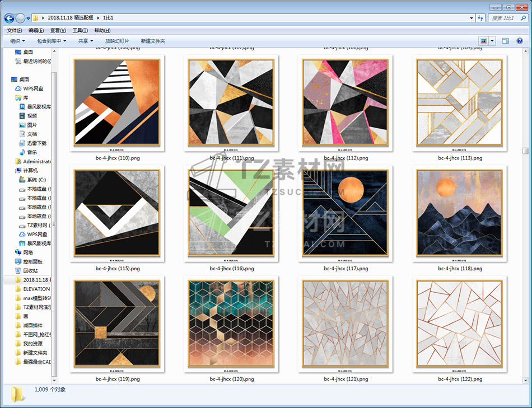
Task: Toggle the preview pane icon
Action: point(505,41)
